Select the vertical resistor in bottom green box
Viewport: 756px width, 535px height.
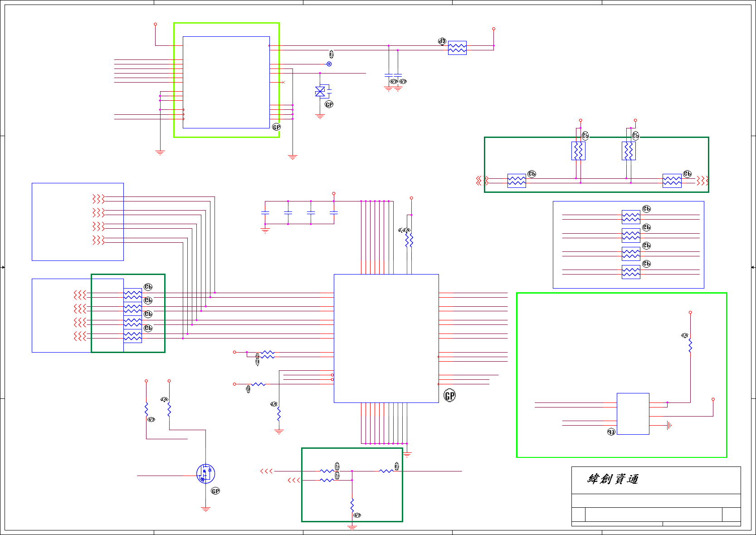pyautogui.click(x=352, y=505)
